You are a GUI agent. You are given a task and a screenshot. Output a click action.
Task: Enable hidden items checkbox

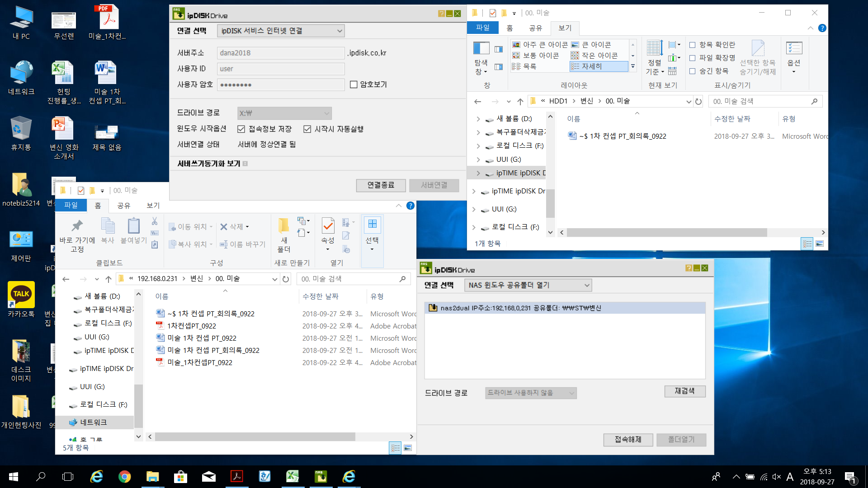692,71
